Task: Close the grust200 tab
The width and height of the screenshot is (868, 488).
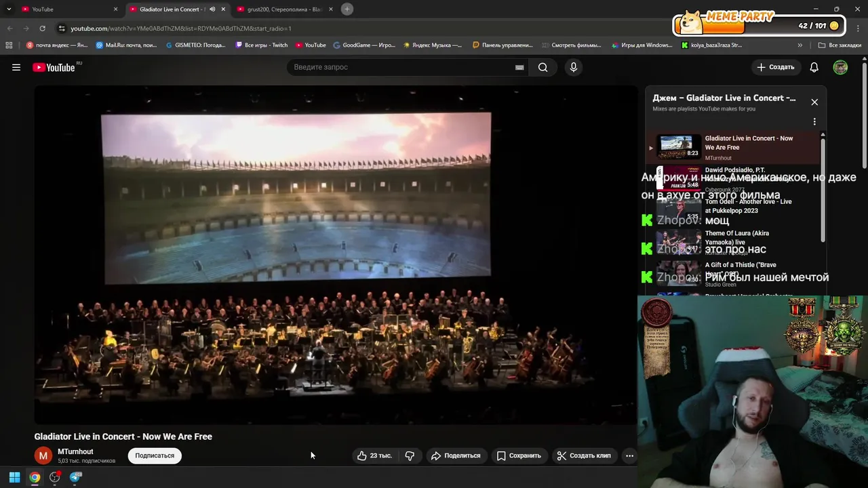Action: pyautogui.click(x=331, y=9)
